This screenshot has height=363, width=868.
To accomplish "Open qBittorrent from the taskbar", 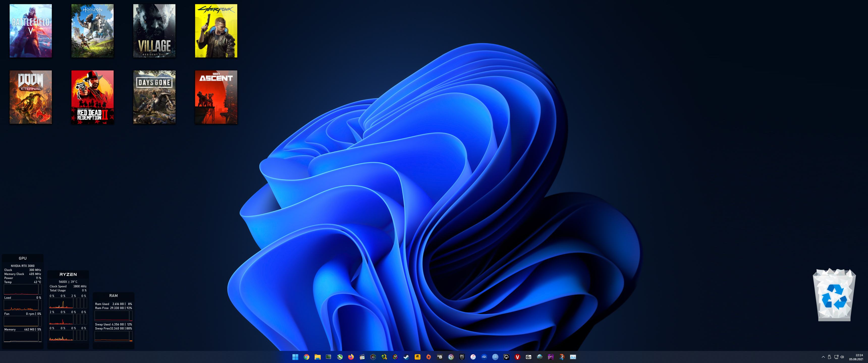I will point(495,357).
